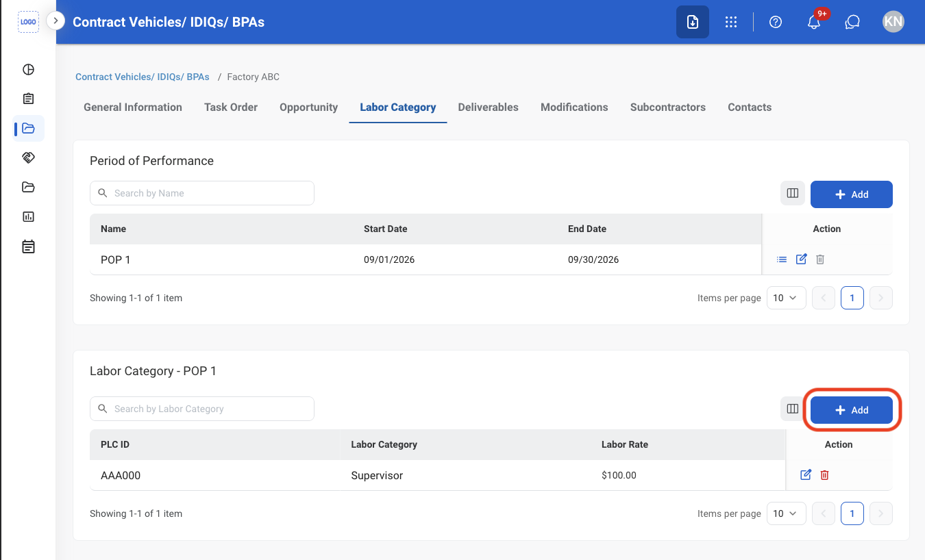This screenshot has height=560, width=925.
Task: View list details for POP 1
Action: click(x=782, y=259)
